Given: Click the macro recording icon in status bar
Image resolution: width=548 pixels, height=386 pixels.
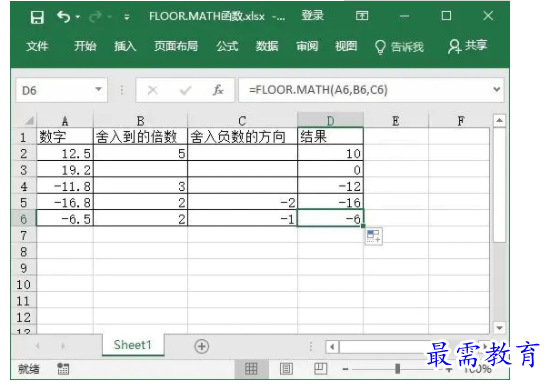Looking at the screenshot, I should [63, 369].
